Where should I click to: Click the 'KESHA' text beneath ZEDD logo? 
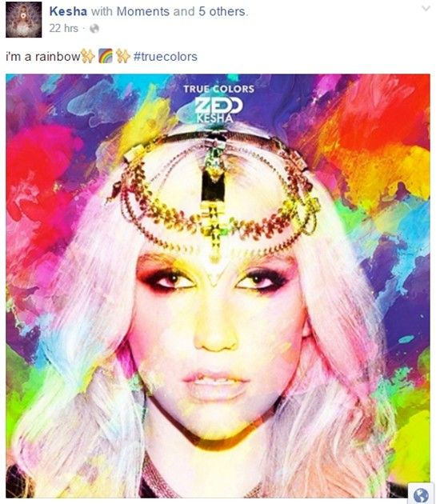point(214,118)
